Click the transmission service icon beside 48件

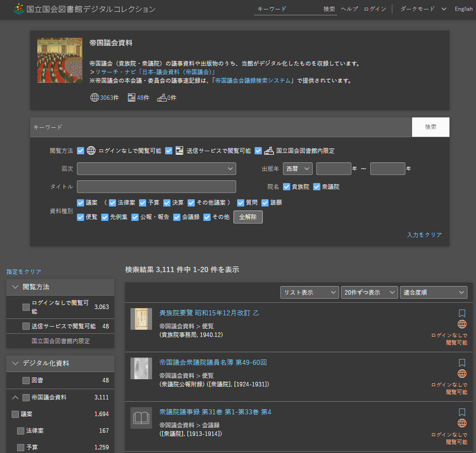(131, 98)
